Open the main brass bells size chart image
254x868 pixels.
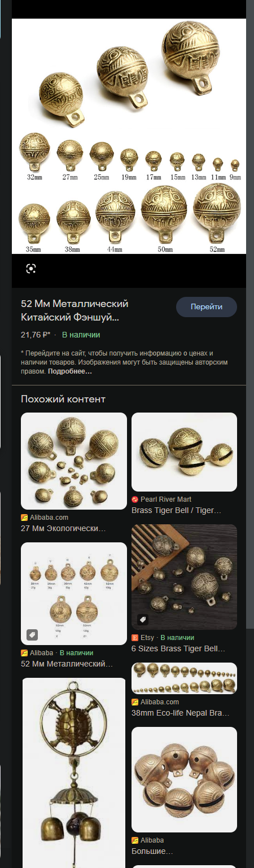click(x=129, y=136)
